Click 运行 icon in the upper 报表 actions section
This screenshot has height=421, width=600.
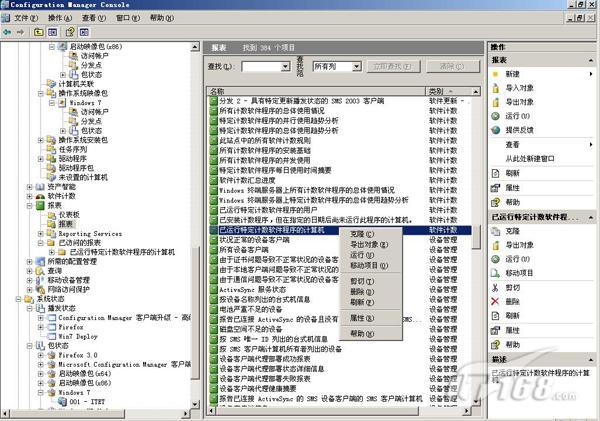pyautogui.click(x=496, y=116)
